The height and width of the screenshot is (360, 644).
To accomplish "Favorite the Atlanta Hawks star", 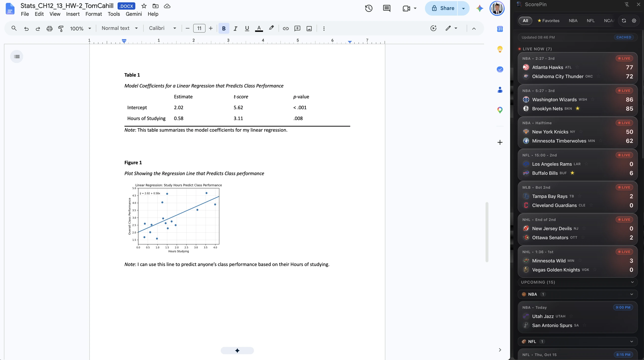I will (577, 67).
